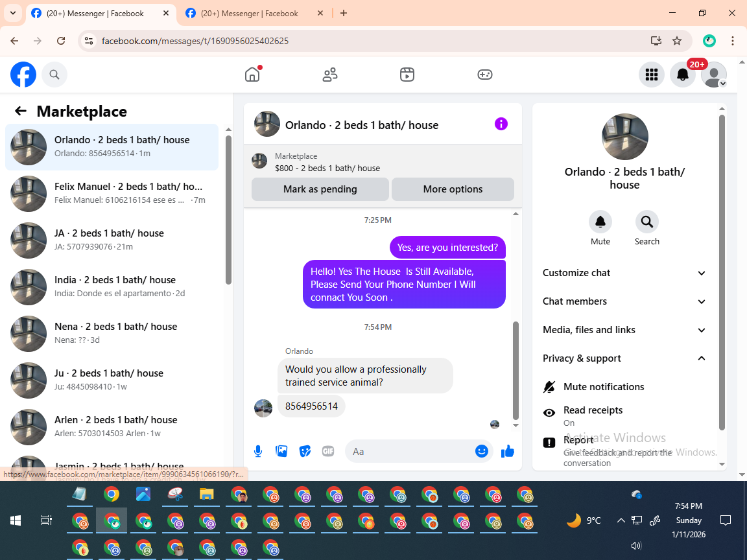Collapse Privacy & support section
Image resolution: width=747 pixels, height=560 pixels.
[x=624, y=358]
